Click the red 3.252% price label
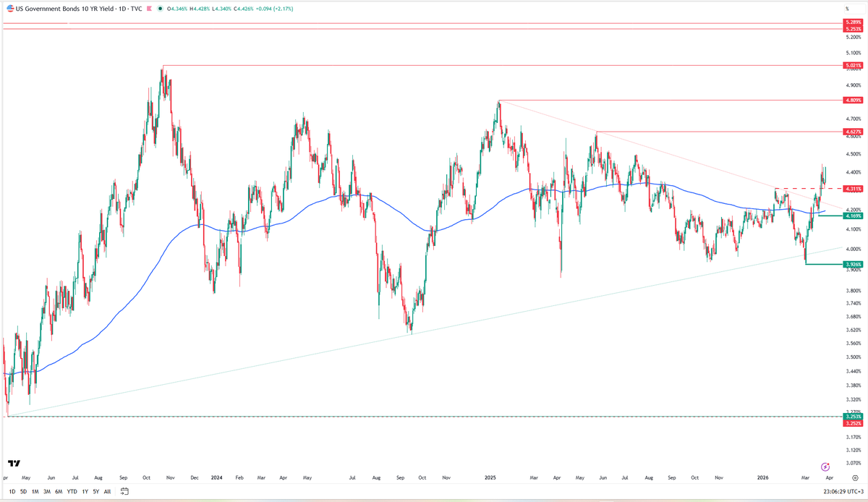 (853, 423)
